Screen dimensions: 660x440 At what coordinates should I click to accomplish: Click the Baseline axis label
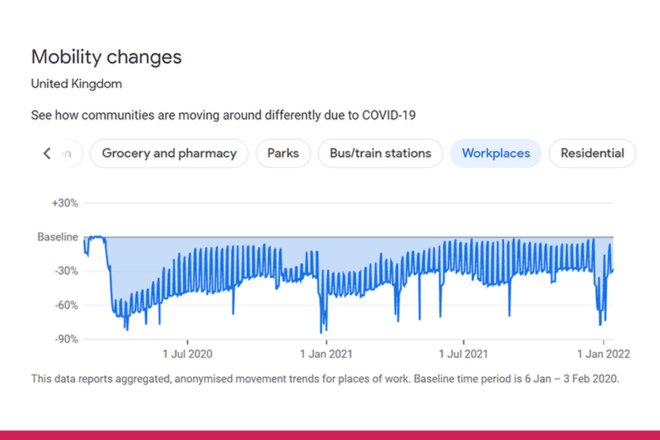tap(57, 237)
